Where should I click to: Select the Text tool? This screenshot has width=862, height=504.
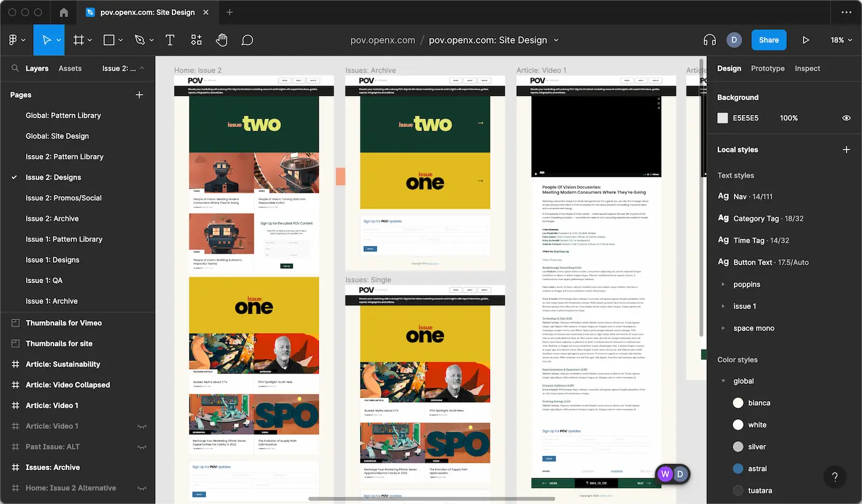[x=170, y=40]
